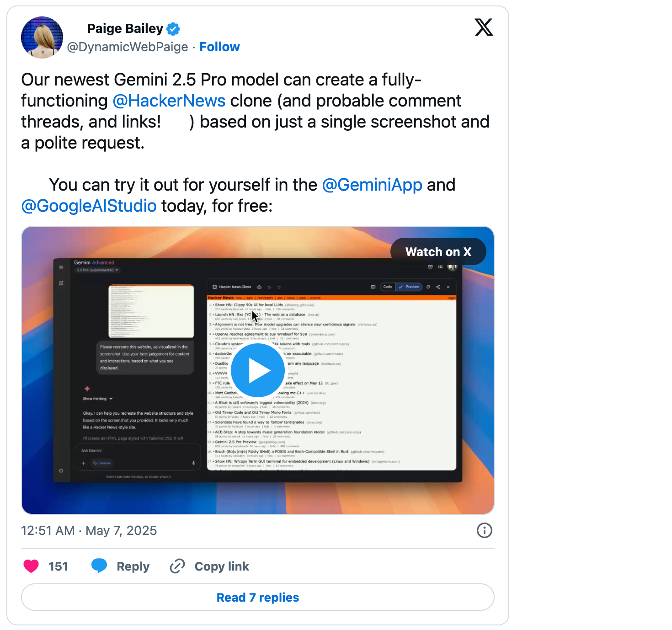This screenshot has width=672, height=630.
Task: Expand the Show thinking section
Action: 97,399
